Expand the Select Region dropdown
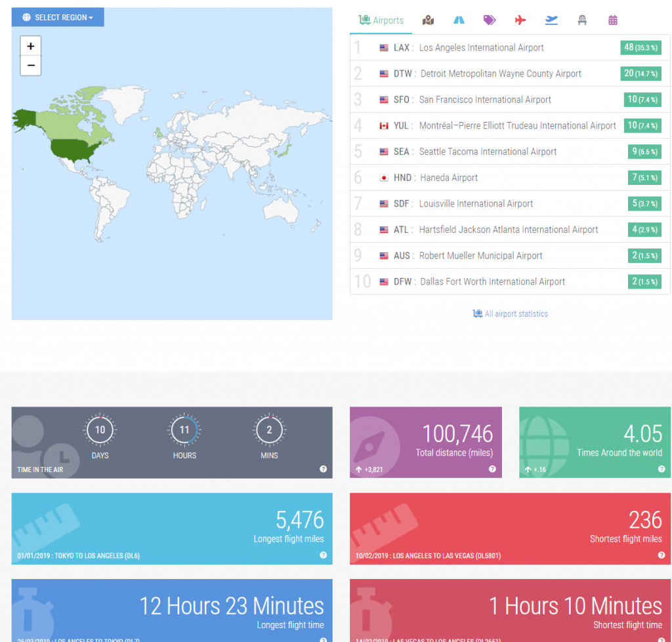672x642 pixels. (x=58, y=17)
